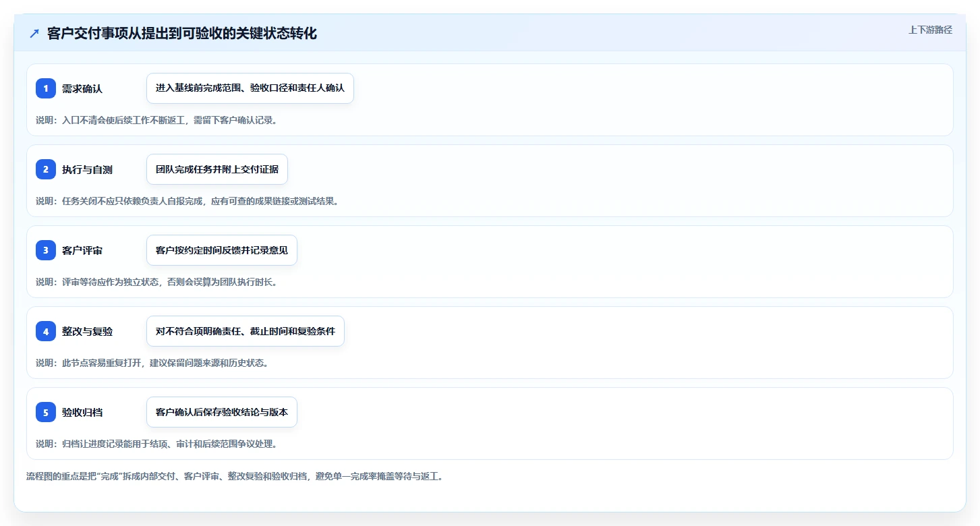Image resolution: width=980 pixels, height=526 pixels.
Task: Click the 进入基线前完成范围 condition box
Action: pyautogui.click(x=250, y=88)
